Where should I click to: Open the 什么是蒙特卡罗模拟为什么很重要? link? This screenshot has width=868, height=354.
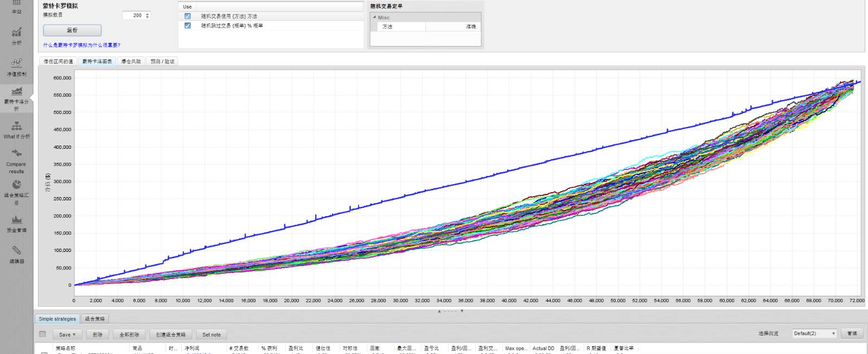tap(82, 45)
